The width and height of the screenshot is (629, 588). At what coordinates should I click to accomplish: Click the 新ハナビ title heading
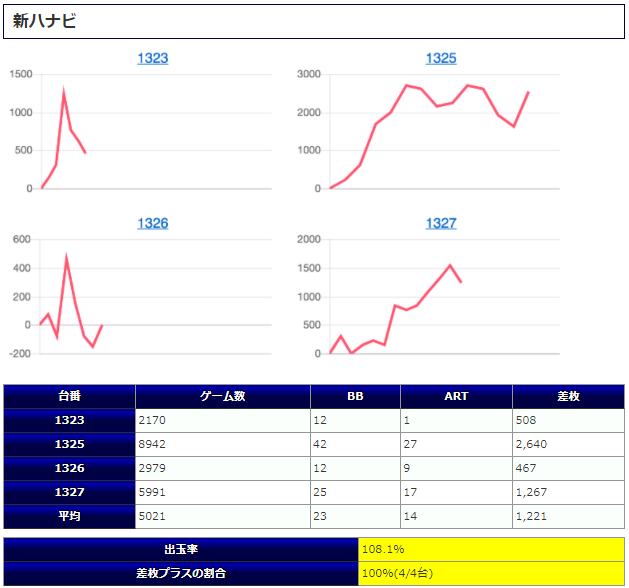click(45, 21)
